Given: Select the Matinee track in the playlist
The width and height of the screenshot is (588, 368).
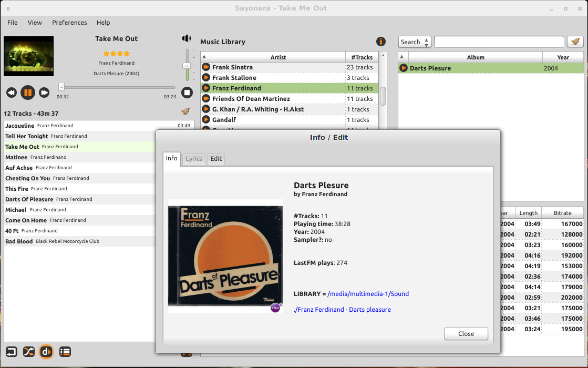Looking at the screenshot, I should click(80, 157).
